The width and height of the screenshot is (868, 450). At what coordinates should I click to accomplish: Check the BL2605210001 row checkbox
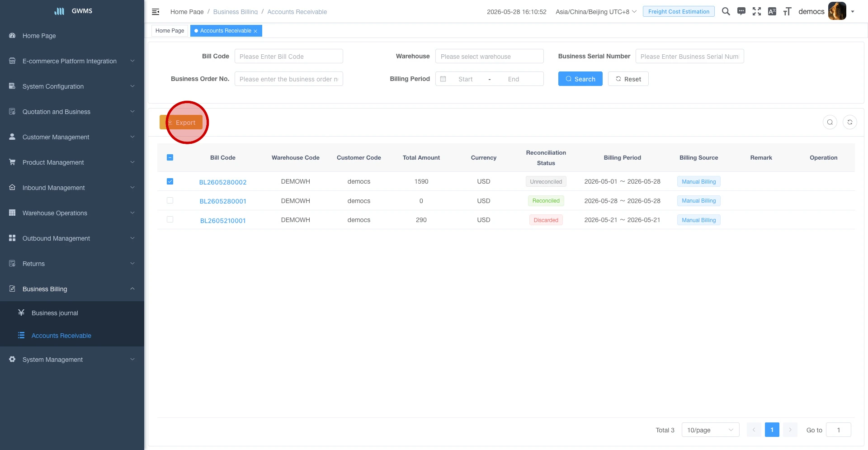tap(170, 219)
